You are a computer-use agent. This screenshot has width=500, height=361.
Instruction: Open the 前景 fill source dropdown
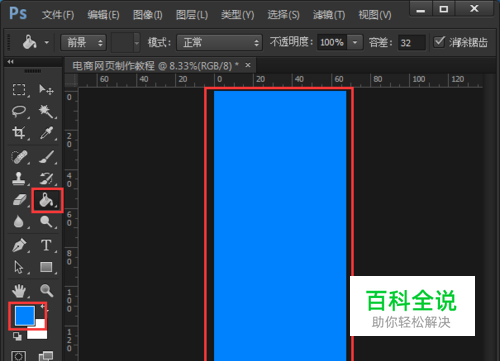tap(83, 43)
